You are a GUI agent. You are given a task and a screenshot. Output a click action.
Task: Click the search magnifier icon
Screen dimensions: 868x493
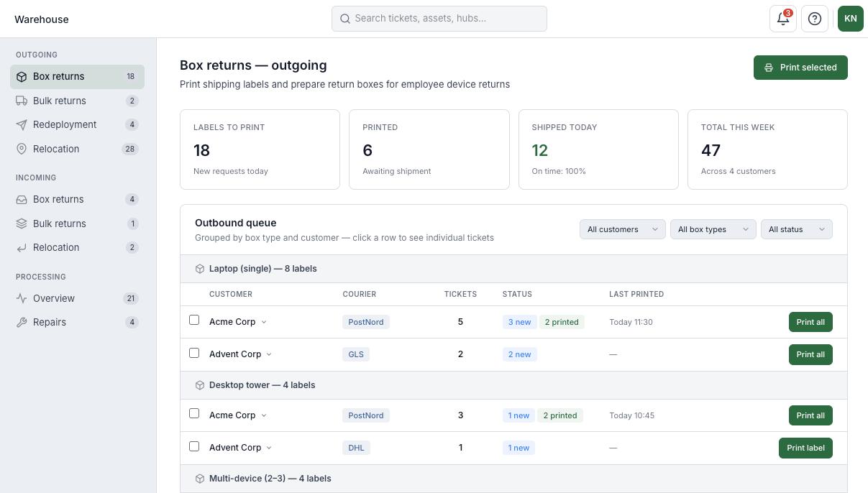[x=345, y=19]
